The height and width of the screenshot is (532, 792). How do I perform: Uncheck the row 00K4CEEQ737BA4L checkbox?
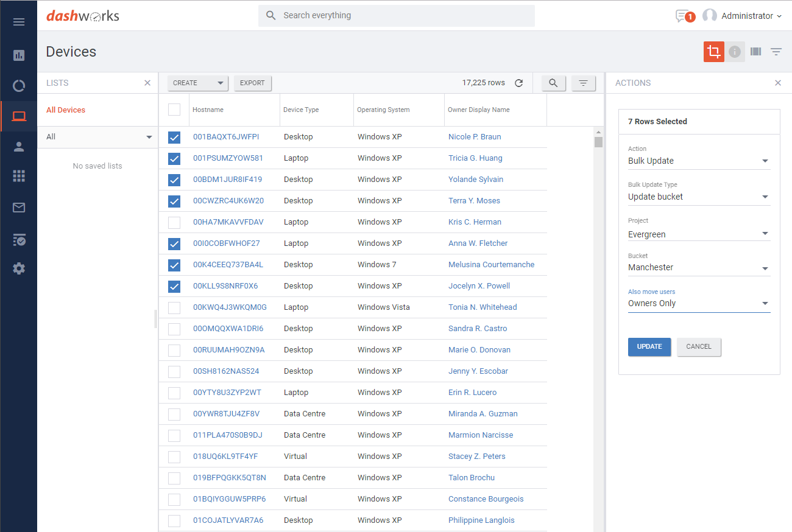click(x=174, y=265)
